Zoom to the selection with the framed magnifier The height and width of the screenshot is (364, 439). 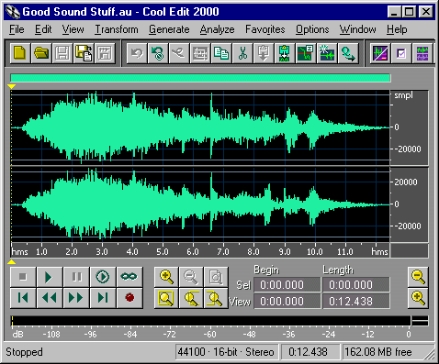pos(166,298)
